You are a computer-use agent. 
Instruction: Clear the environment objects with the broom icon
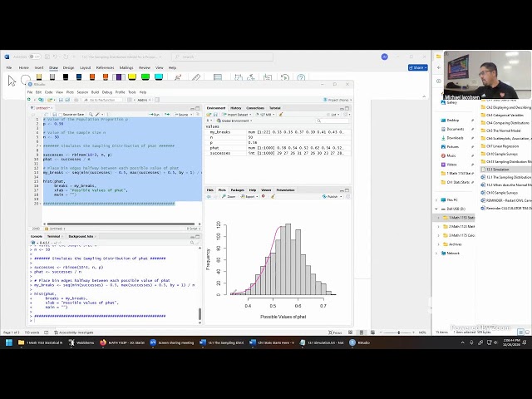pyautogui.click(x=281, y=115)
